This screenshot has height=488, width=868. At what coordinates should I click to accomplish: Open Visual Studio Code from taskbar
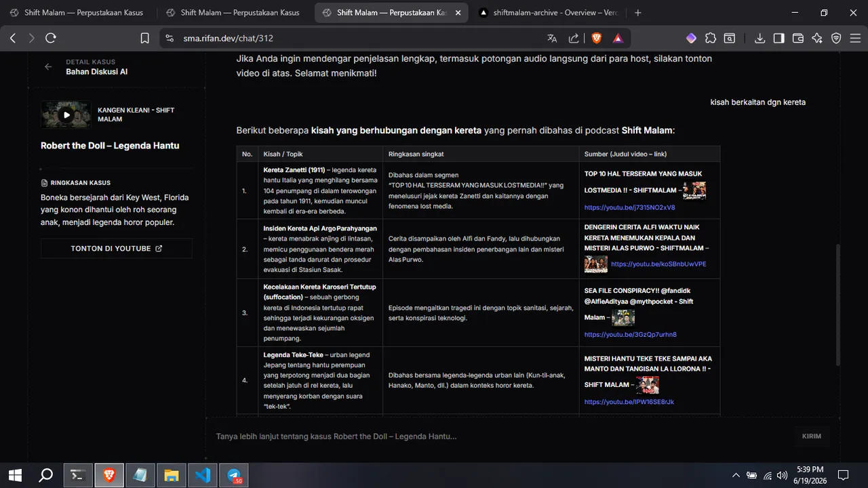(203, 475)
